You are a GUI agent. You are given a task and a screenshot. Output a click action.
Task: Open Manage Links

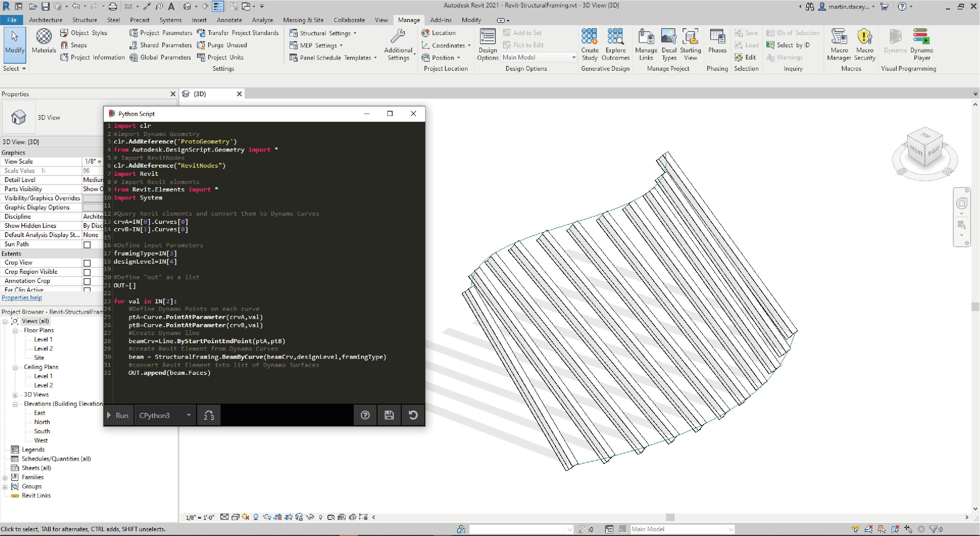[x=646, y=43]
